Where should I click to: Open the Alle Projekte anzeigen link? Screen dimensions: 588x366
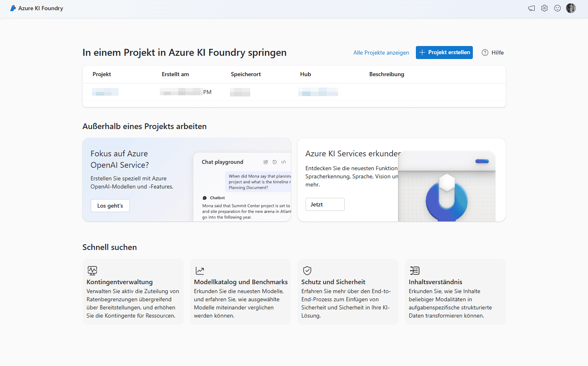[381, 53]
